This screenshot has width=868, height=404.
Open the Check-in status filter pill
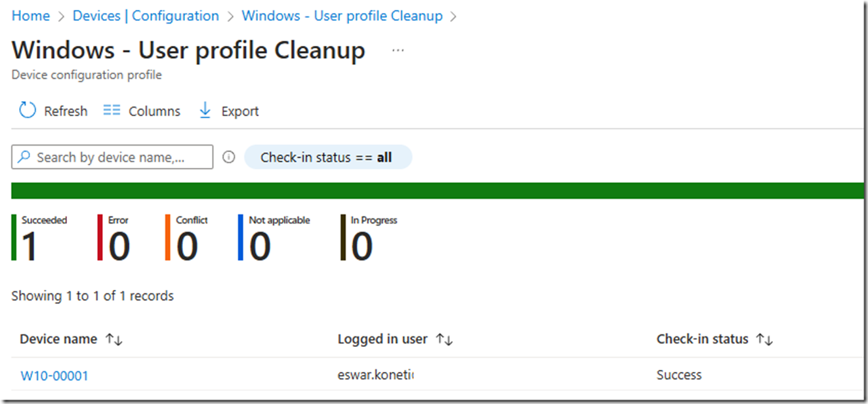pyautogui.click(x=327, y=157)
